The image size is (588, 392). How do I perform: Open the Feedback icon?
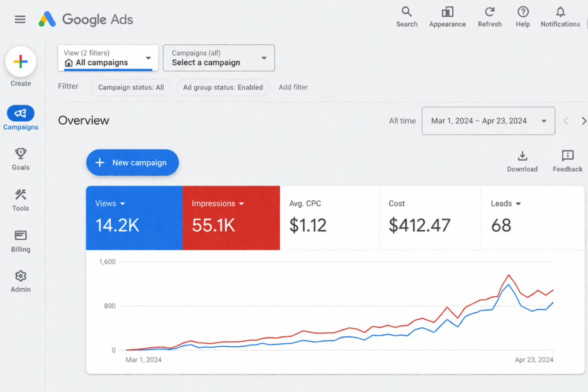567,156
